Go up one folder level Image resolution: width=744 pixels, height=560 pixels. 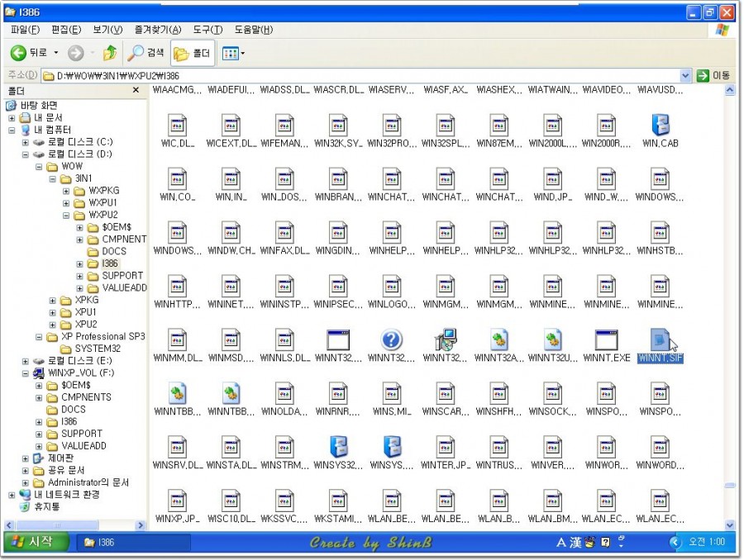pos(110,53)
